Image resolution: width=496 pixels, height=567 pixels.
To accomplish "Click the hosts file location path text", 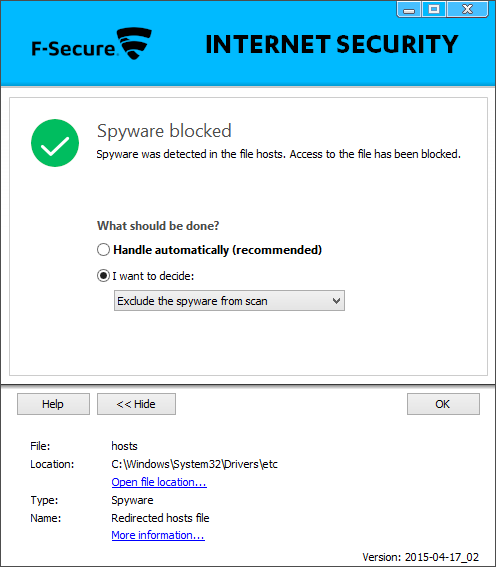I will [194, 464].
